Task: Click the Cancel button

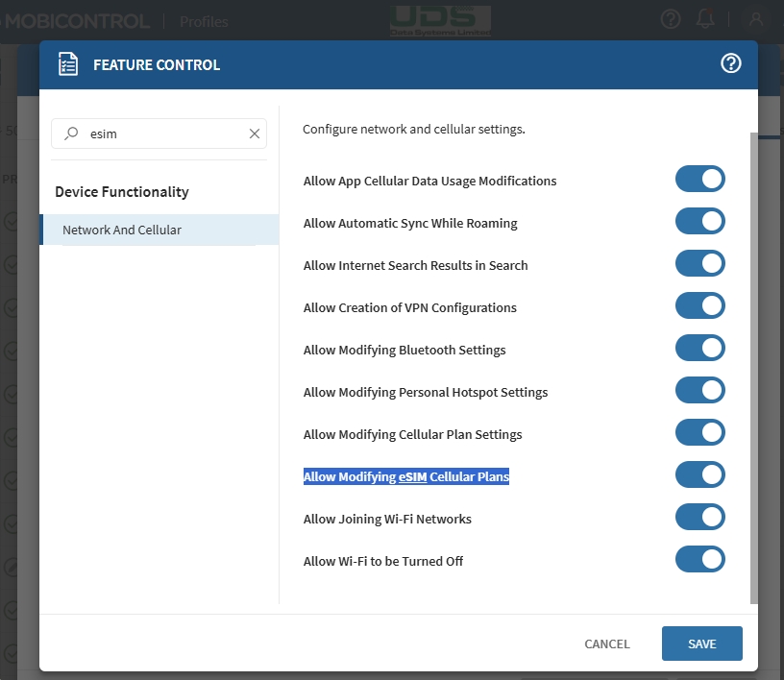Action: point(607,644)
